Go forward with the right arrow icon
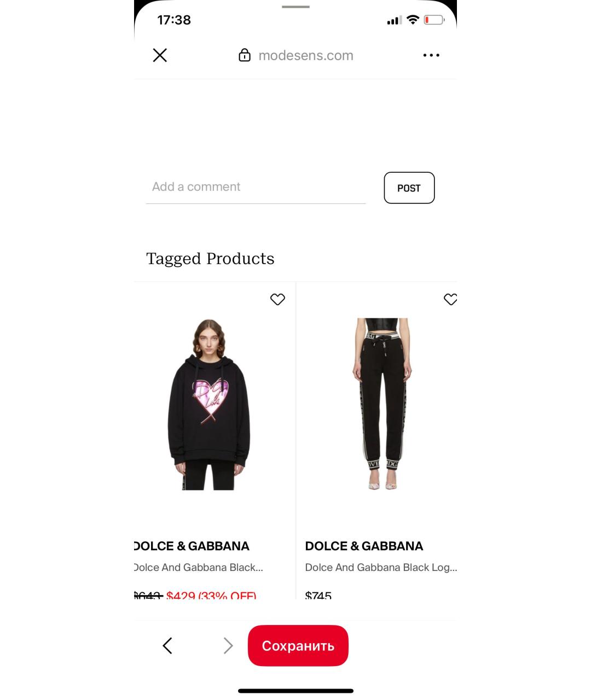591x700 pixels. tap(228, 646)
